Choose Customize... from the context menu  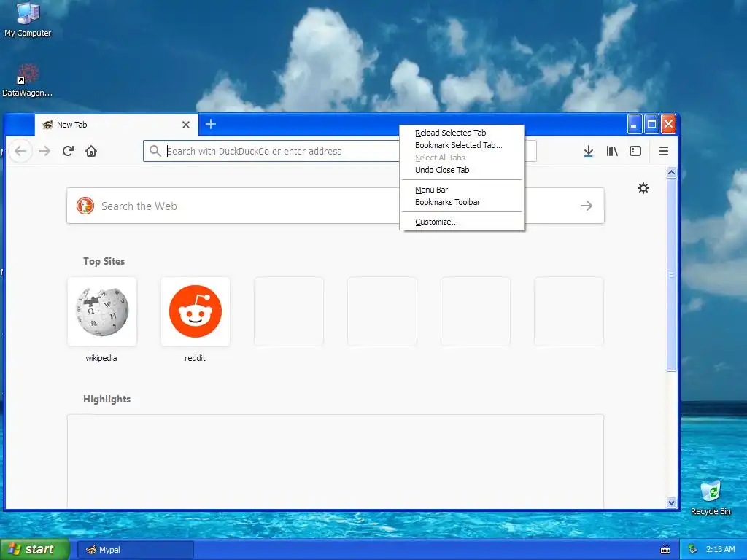click(462, 222)
